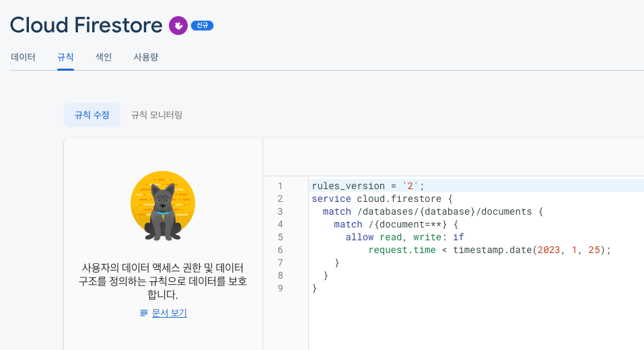The width and height of the screenshot is (644, 350).
Task: Select the 규칙 tab
Action: (65, 57)
